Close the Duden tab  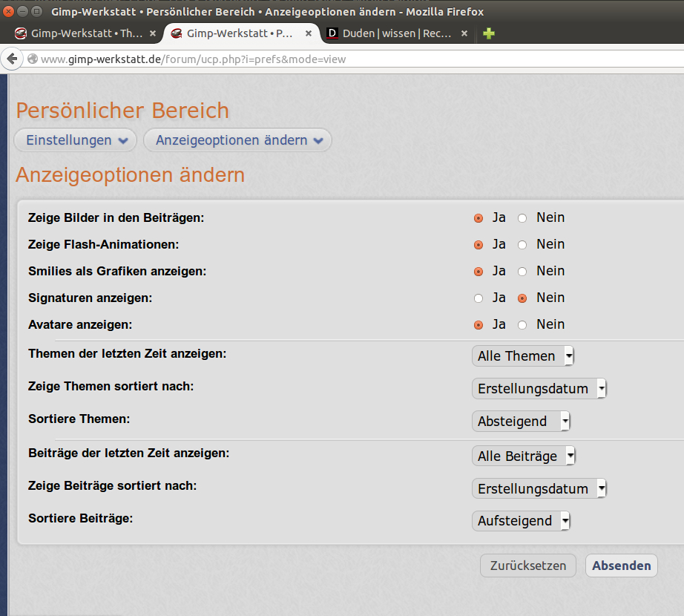(464, 33)
